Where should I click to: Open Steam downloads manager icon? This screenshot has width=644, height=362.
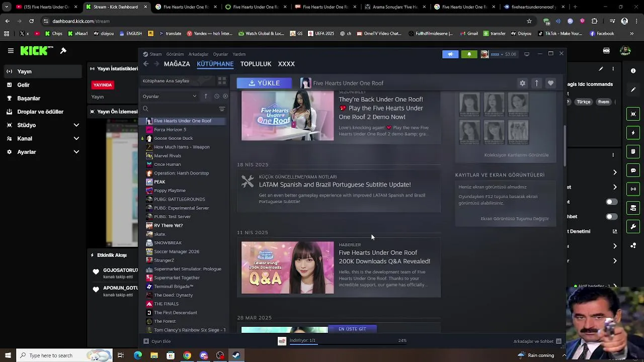[x=282, y=341]
